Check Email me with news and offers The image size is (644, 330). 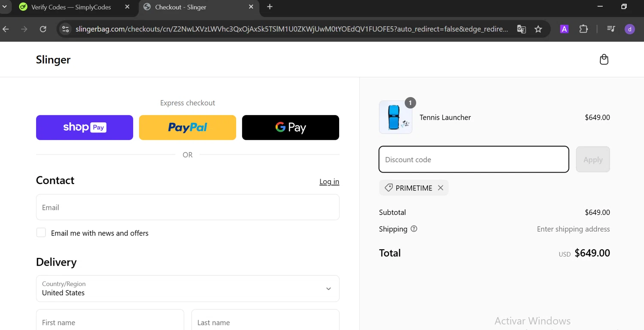pos(41,233)
